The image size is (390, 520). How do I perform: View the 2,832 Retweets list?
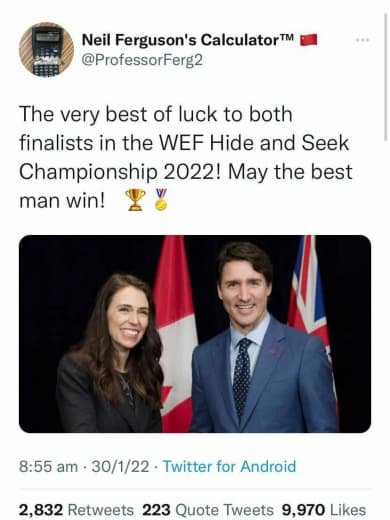(x=76, y=510)
